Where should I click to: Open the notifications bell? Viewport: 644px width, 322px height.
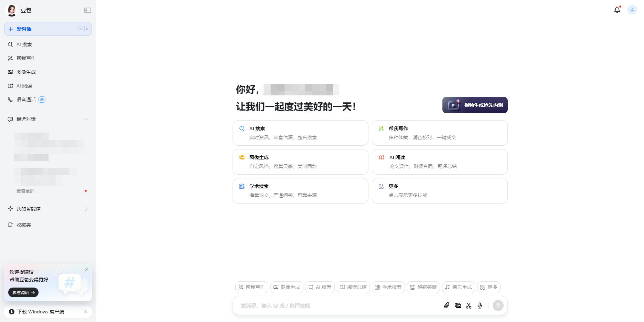point(617,10)
